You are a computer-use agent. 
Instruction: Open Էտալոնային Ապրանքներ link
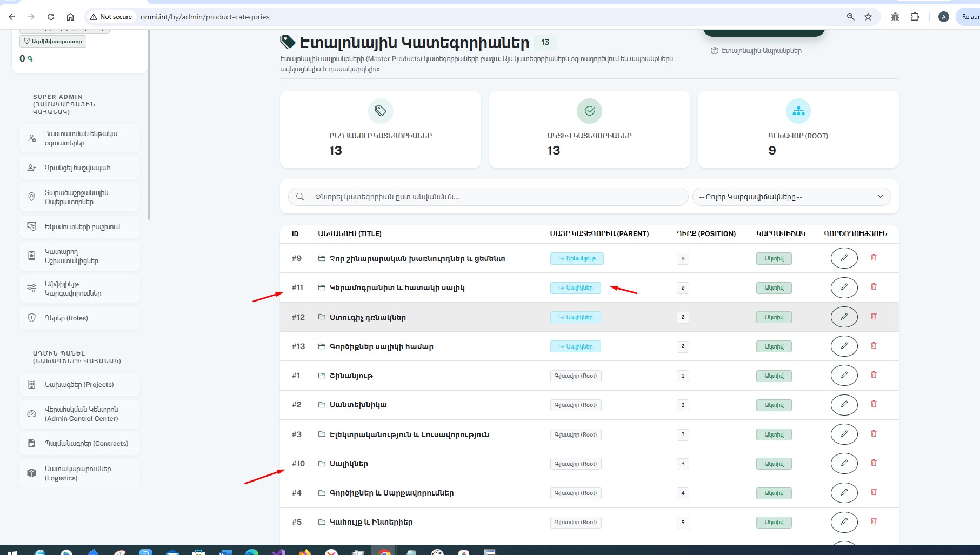click(756, 50)
